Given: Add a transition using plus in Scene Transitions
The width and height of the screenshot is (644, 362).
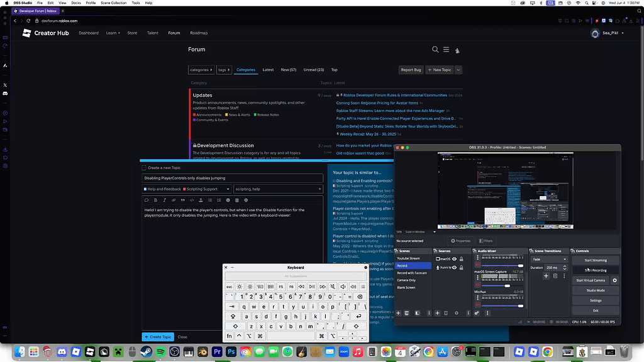Looking at the screenshot, I should 546,276.
